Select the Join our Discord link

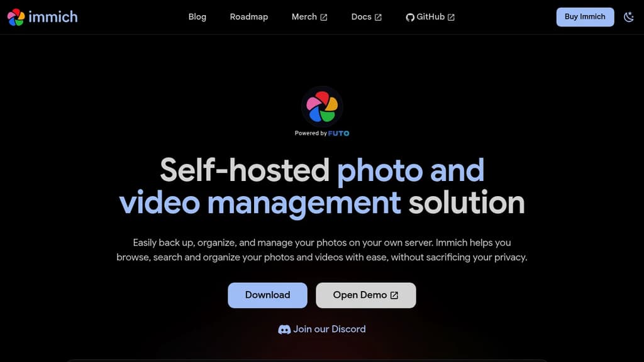tap(328, 329)
